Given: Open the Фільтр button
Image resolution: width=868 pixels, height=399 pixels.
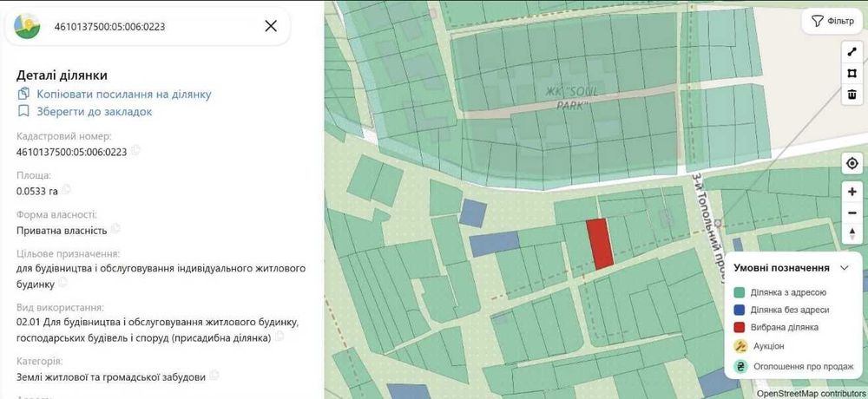Looking at the screenshot, I should click(832, 21).
